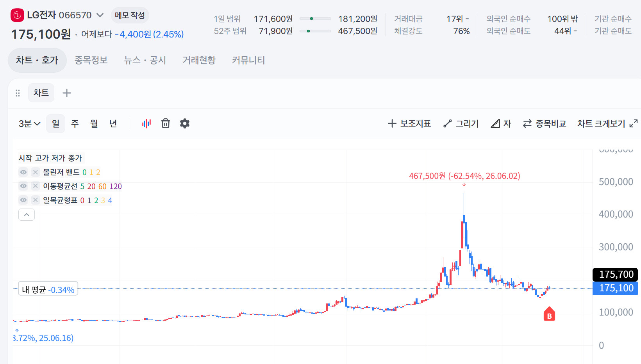
Task: Expand the LG전자 stock selector chevron
Action: click(x=100, y=15)
